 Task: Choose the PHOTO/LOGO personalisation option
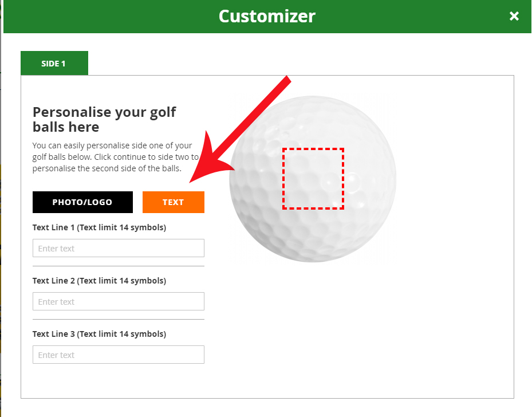[82, 202]
